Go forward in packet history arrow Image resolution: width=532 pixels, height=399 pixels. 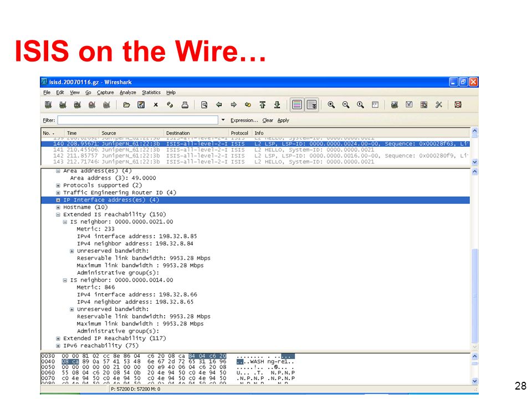233,105
